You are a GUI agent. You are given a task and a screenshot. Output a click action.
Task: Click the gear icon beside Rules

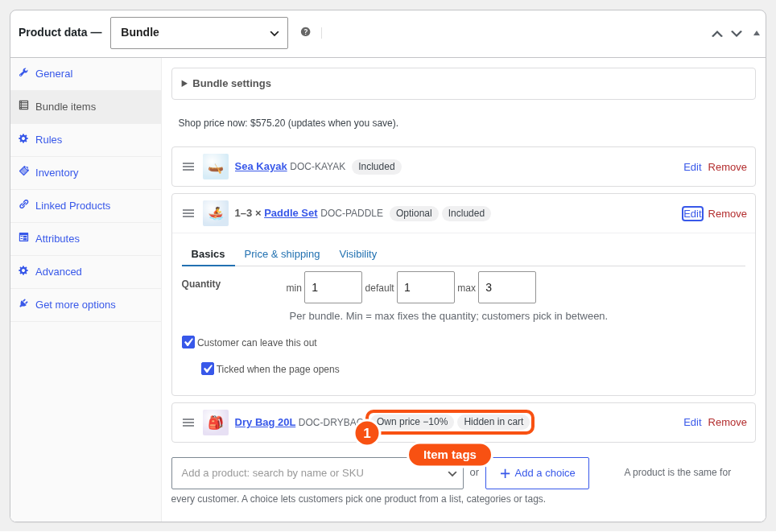(23, 138)
